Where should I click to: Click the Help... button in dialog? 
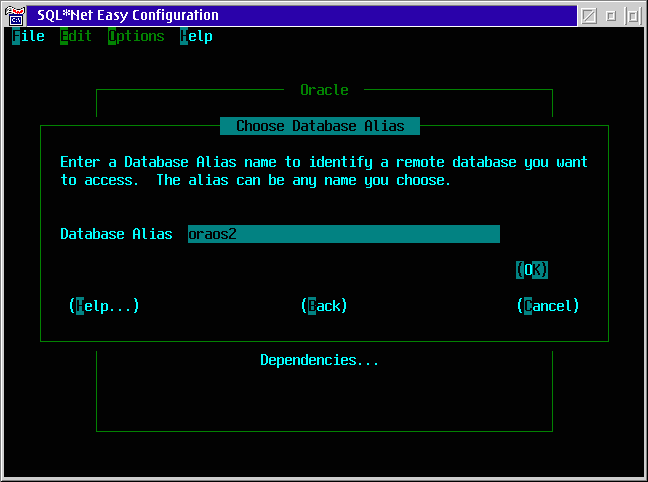[x=104, y=306]
